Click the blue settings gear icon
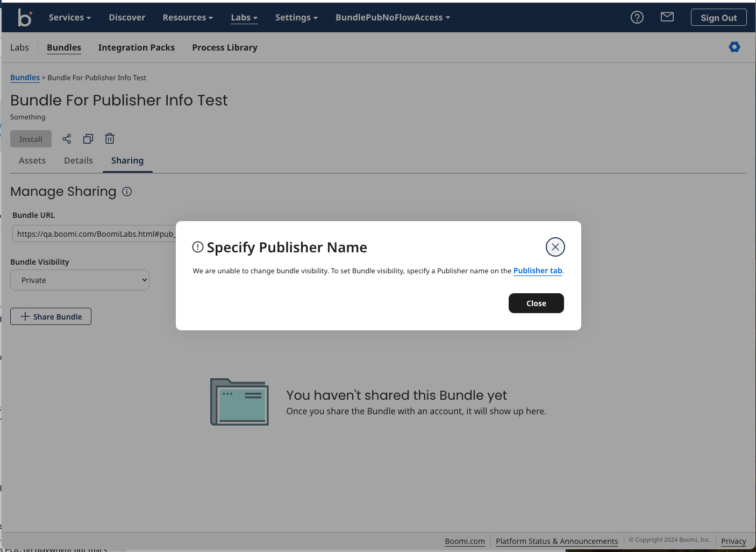Image resolution: width=756 pixels, height=552 pixels. point(734,47)
